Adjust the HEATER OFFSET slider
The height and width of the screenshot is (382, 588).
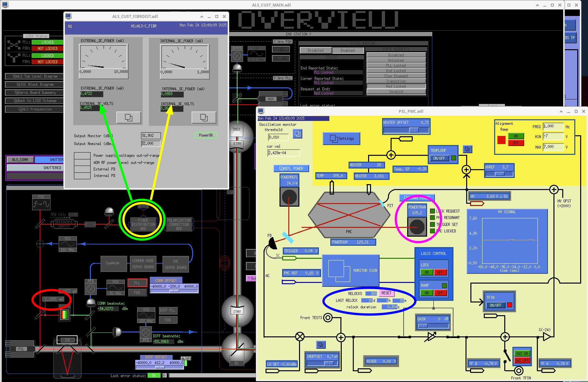coord(406,130)
